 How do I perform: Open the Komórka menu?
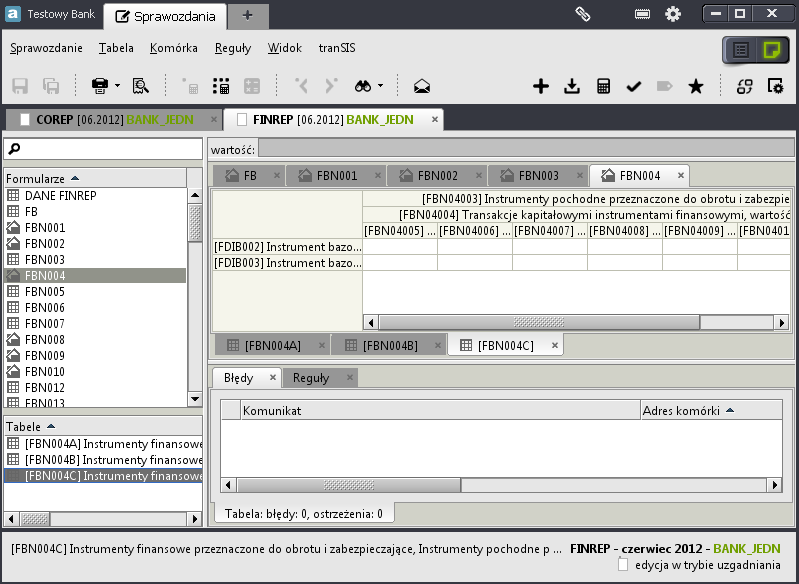coord(174,48)
